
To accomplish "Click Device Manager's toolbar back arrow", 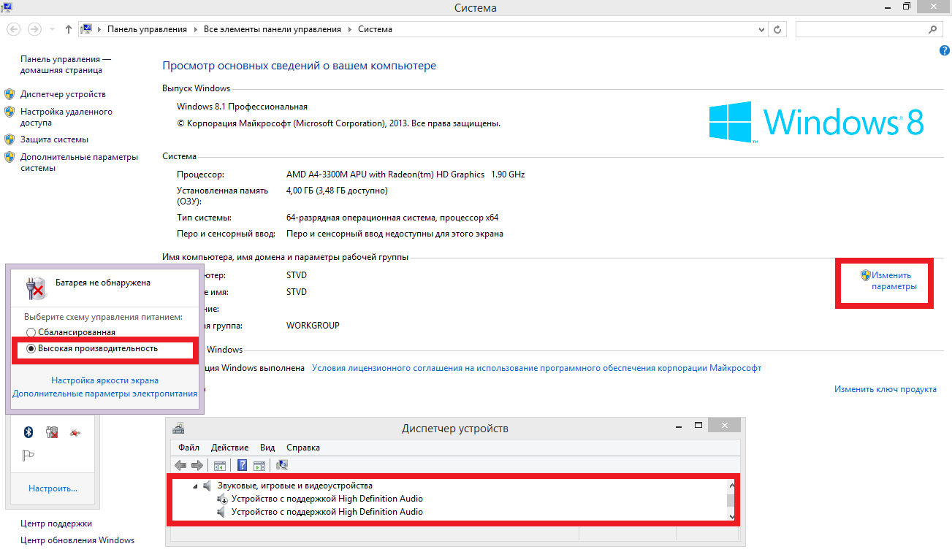I will (180, 465).
